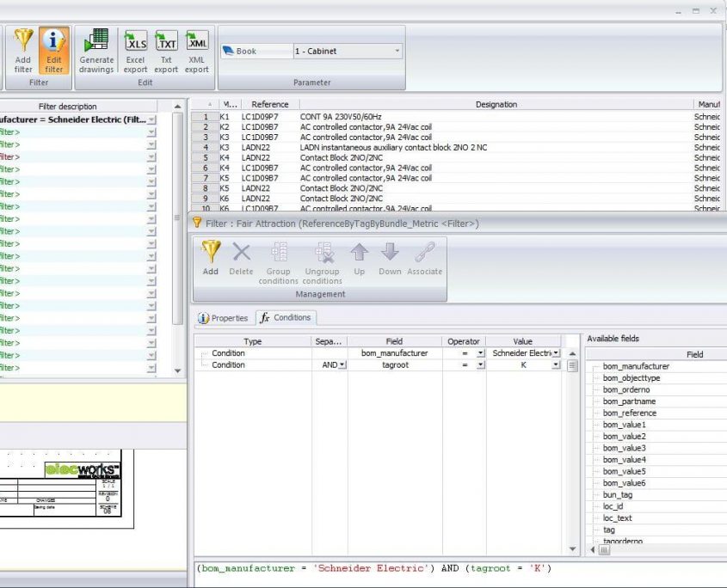Click the elecworks drawing thumbnail
This screenshot has height=588, width=727.
tap(67, 488)
